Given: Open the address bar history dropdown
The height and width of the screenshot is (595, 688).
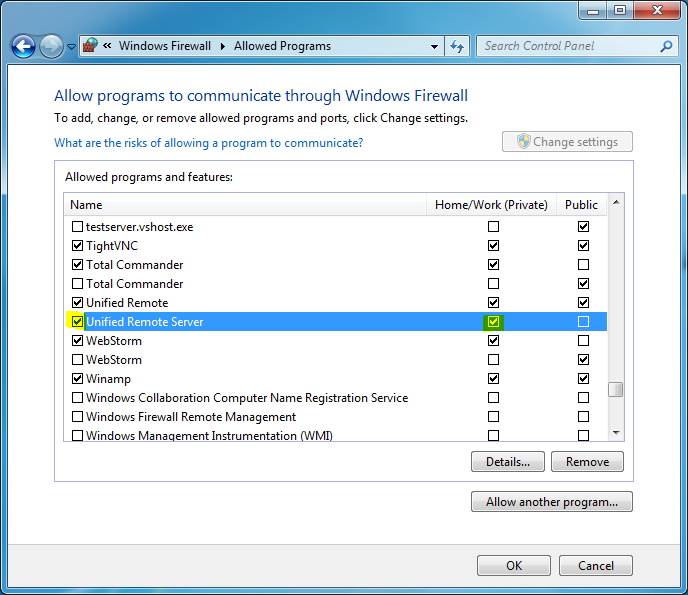Looking at the screenshot, I should (x=434, y=46).
